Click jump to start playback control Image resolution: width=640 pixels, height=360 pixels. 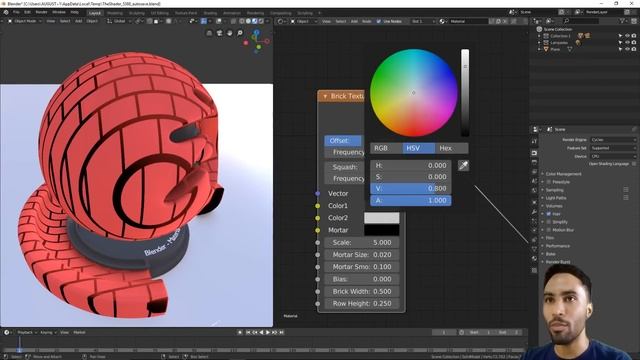click(x=248, y=332)
